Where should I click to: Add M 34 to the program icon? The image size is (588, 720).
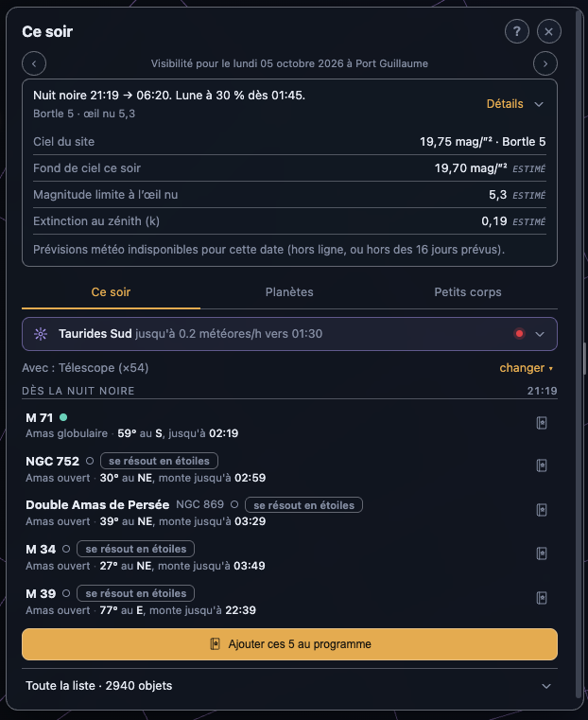[542, 553]
